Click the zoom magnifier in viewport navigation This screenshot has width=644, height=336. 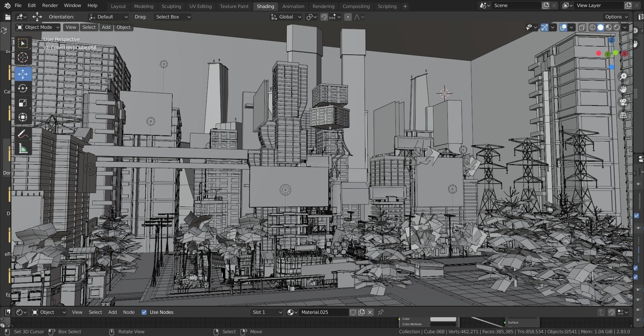pyautogui.click(x=623, y=77)
